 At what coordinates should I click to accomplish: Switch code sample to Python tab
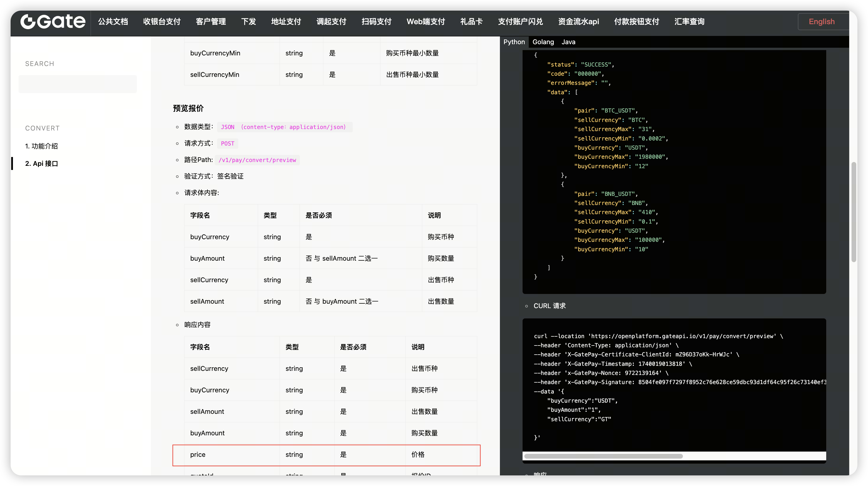[x=514, y=42]
